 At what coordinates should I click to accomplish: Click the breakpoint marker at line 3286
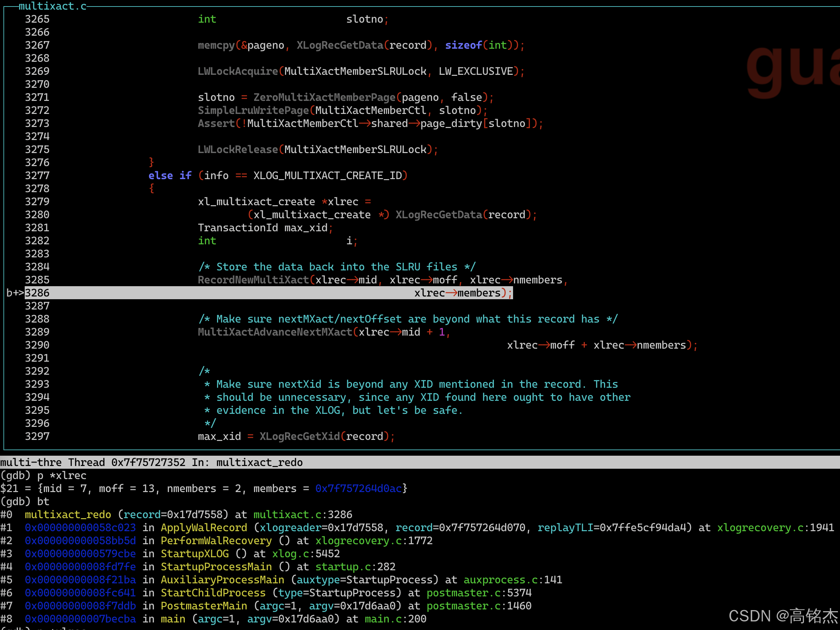click(x=14, y=293)
